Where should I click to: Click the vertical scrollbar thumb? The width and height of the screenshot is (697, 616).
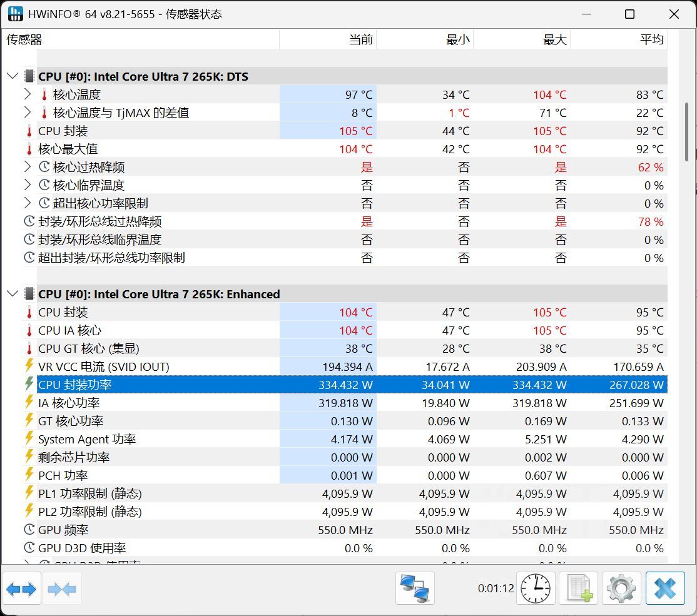[x=686, y=131]
